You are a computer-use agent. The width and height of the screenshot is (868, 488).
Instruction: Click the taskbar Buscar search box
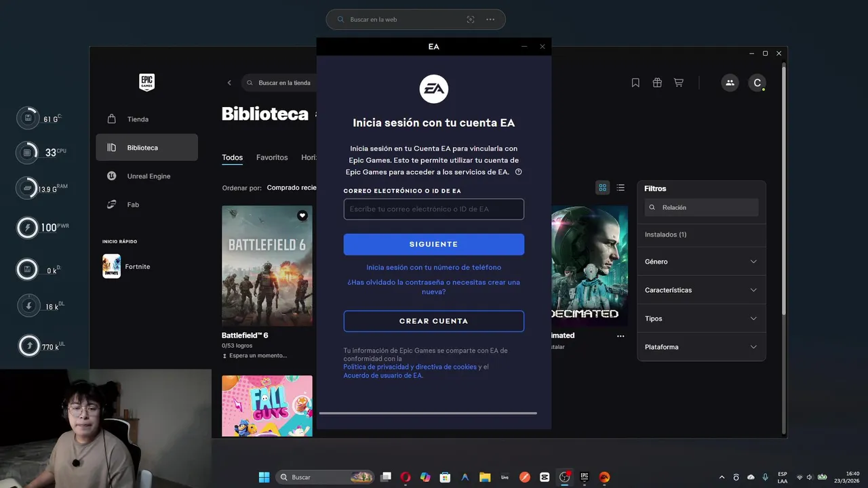325,477
